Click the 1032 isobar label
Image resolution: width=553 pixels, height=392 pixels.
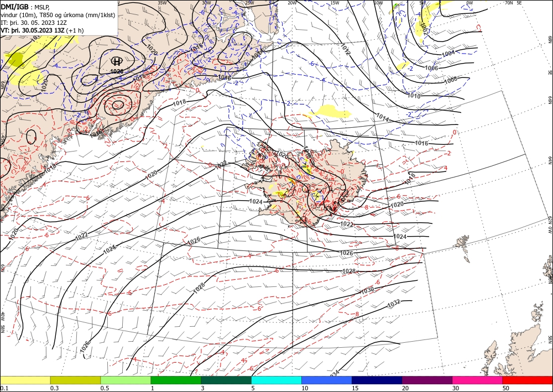pos(394,303)
